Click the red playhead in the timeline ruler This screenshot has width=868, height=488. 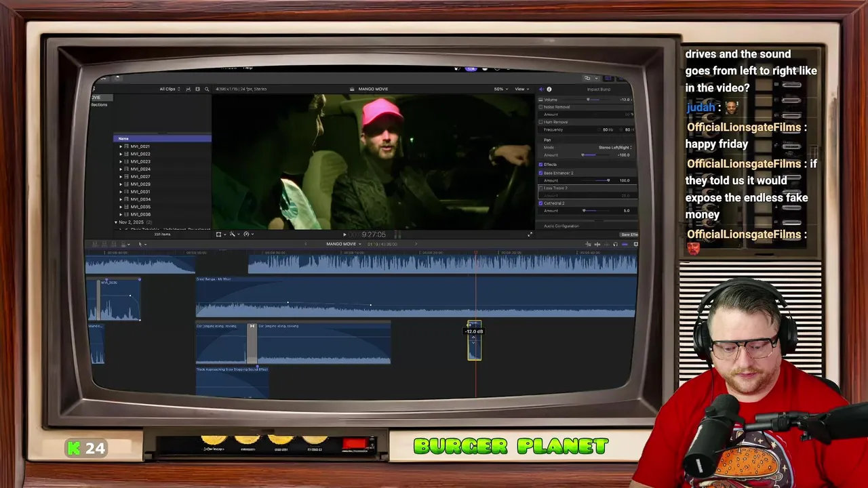click(x=475, y=252)
